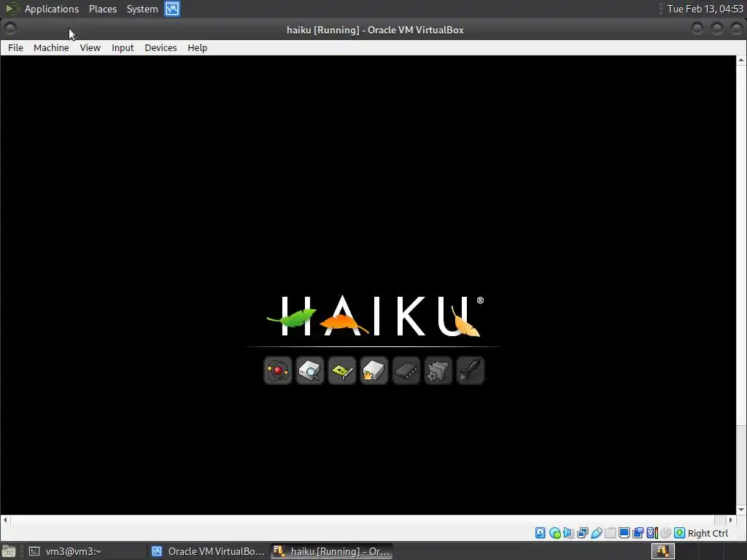
Task: Click the horizontal scrollbar right arrow
Action: coord(731,520)
